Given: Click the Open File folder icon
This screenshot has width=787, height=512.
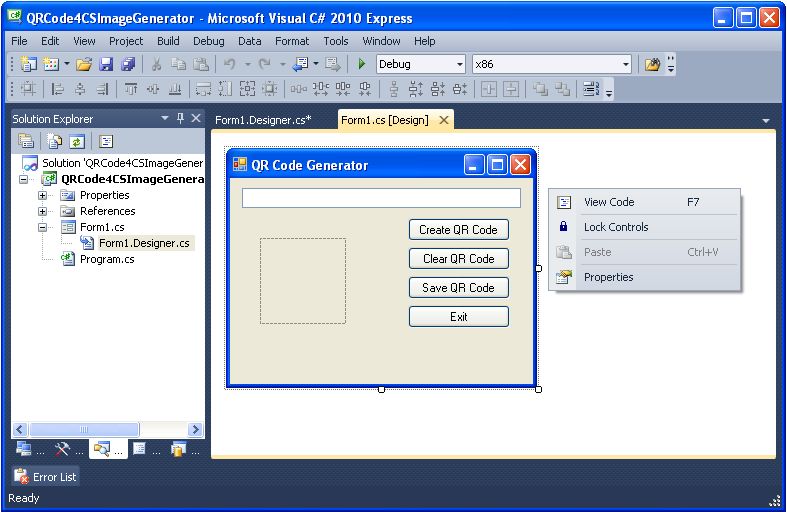Looking at the screenshot, I should click(x=84, y=64).
